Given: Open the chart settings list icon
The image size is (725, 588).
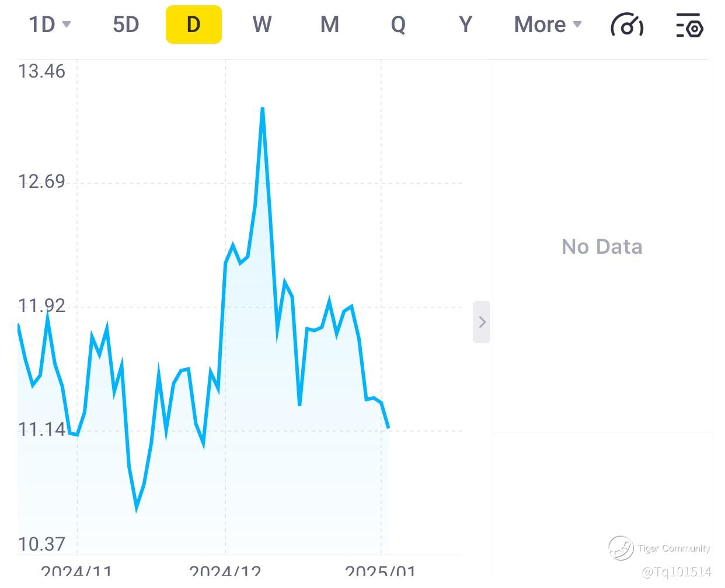Looking at the screenshot, I should 689,25.
